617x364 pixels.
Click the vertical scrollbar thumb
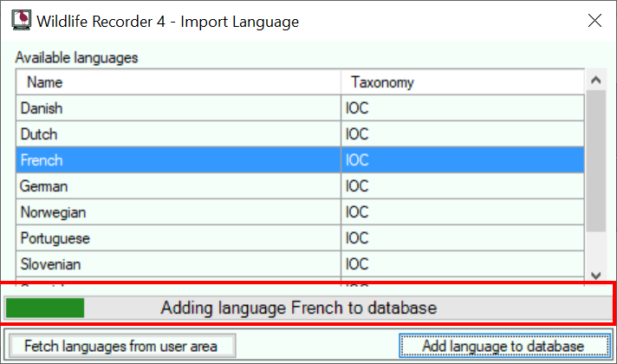[x=595, y=161]
